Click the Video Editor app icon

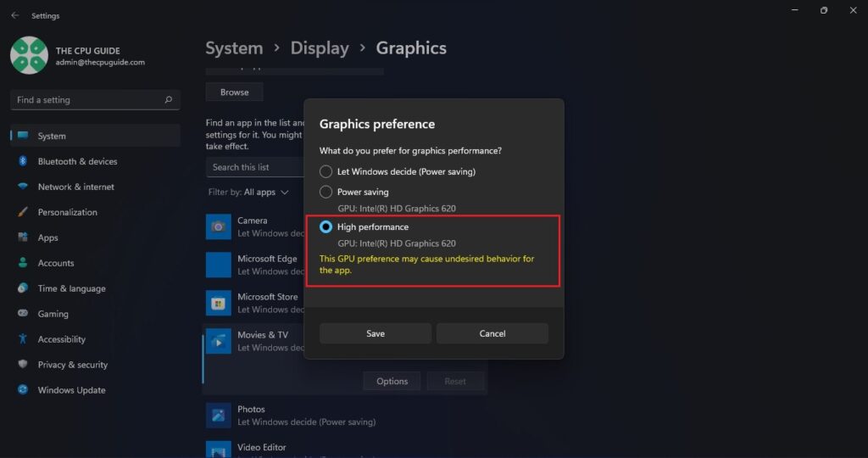(219, 450)
